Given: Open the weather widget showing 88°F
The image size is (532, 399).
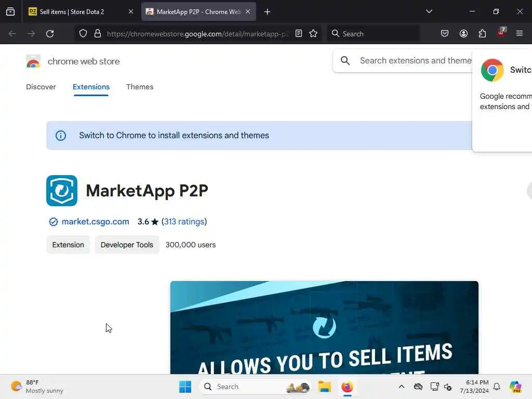Looking at the screenshot, I should [37, 387].
